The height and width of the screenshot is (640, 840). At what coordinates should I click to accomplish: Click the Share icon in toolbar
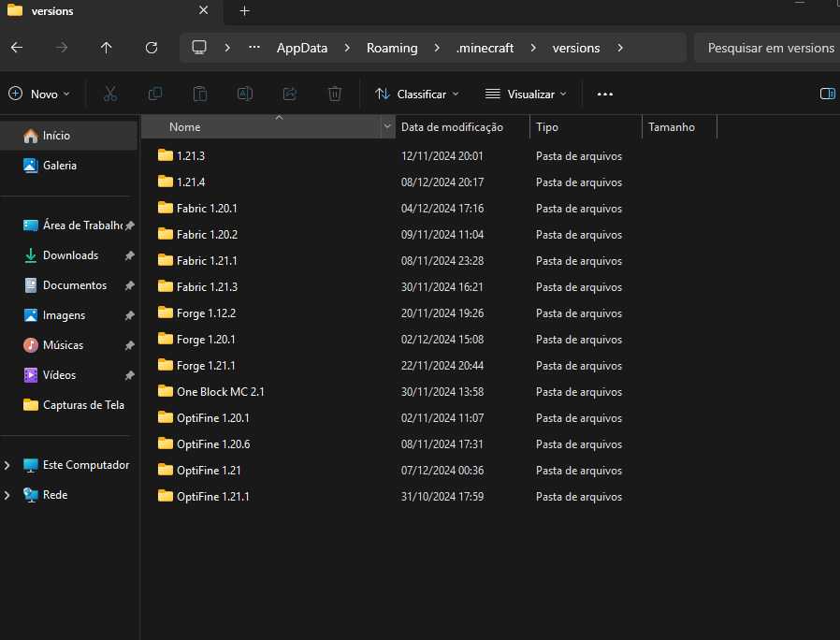coord(290,94)
